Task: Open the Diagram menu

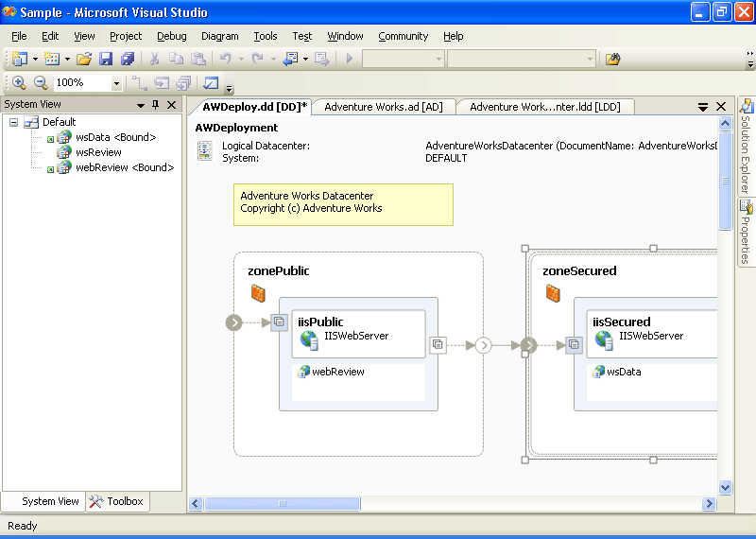Action: (x=219, y=36)
